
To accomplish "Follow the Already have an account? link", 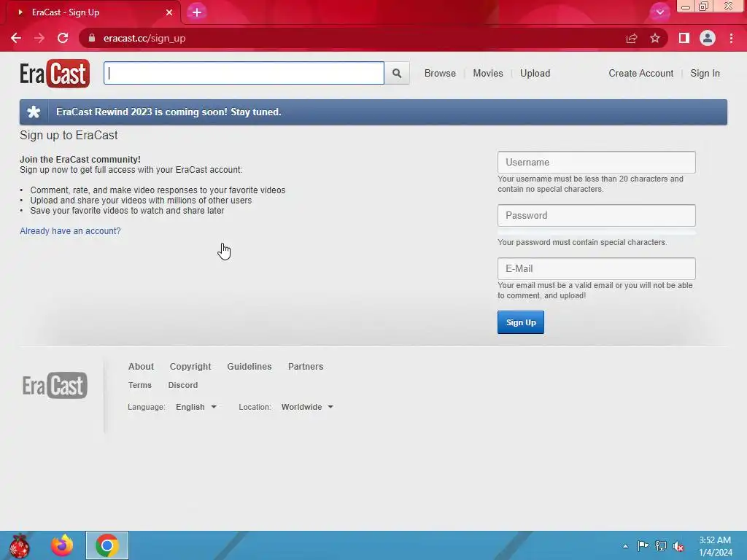I will [70, 231].
